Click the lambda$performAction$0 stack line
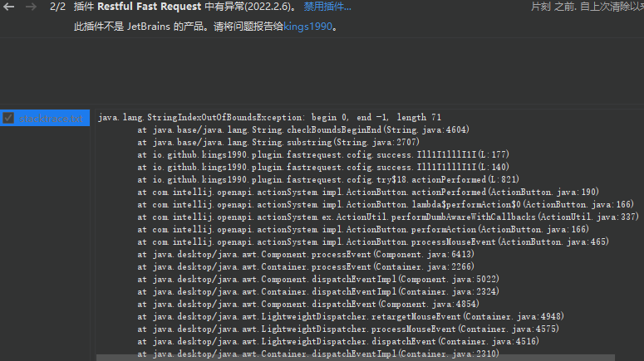The image size is (644, 361). [386, 204]
